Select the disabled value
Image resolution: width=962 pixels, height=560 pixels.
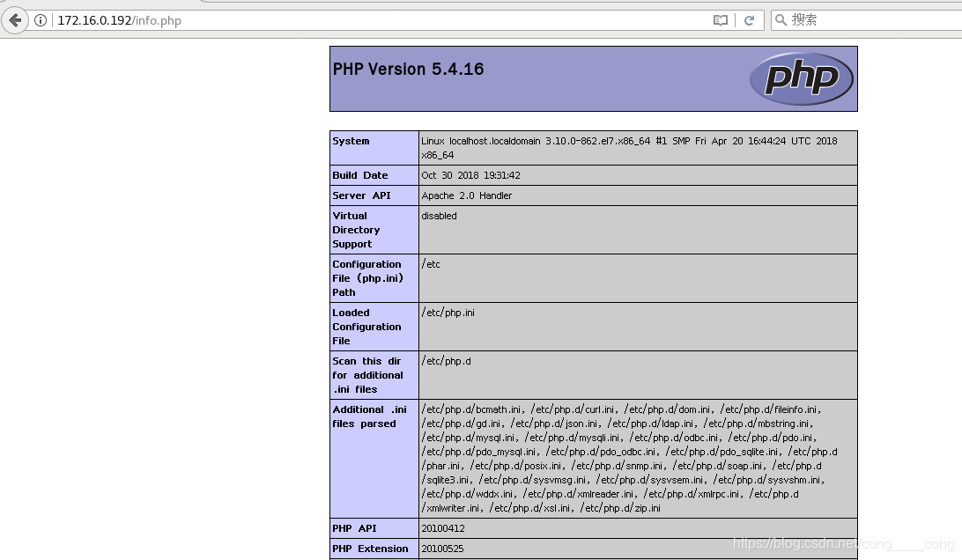coord(439,216)
